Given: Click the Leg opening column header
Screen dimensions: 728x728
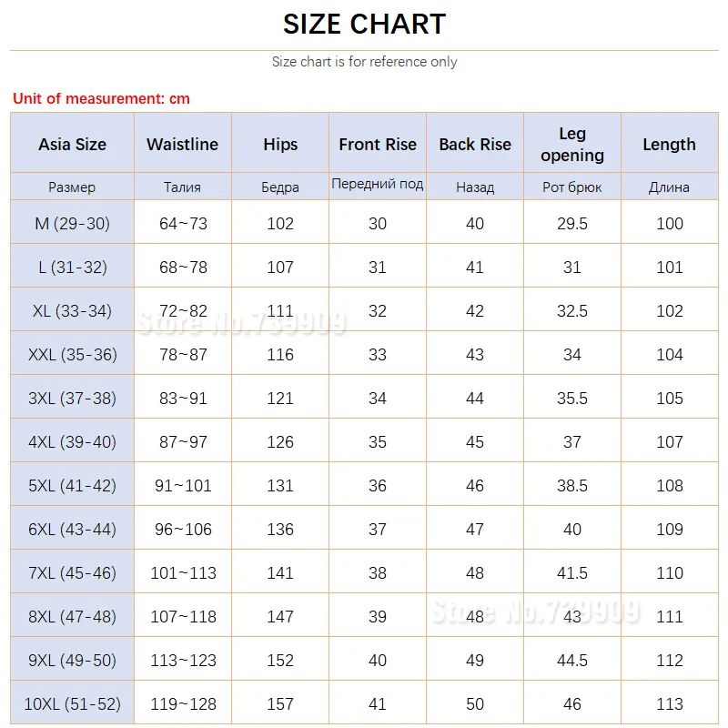Looking at the screenshot, I should pos(572,144).
